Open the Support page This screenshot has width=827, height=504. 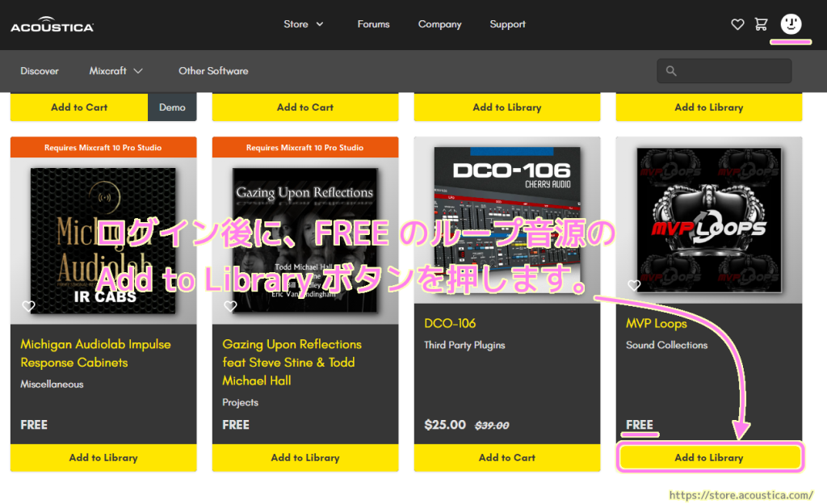click(507, 24)
